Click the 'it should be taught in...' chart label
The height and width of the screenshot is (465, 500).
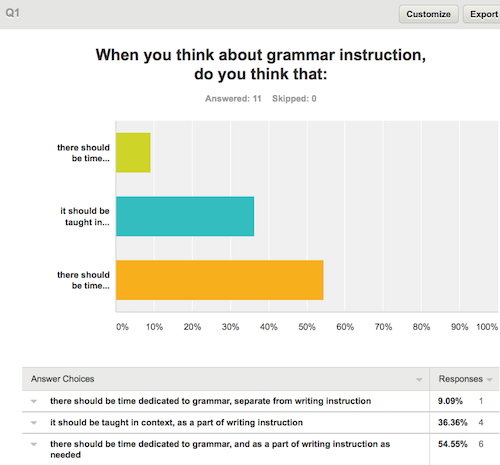85,217
